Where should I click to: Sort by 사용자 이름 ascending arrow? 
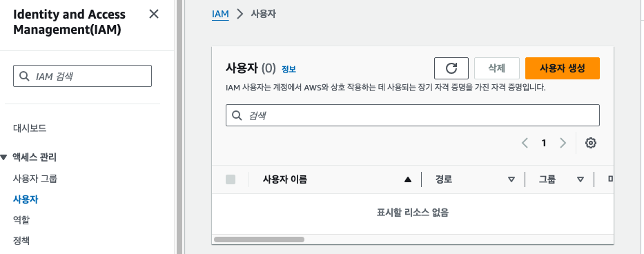click(x=408, y=179)
